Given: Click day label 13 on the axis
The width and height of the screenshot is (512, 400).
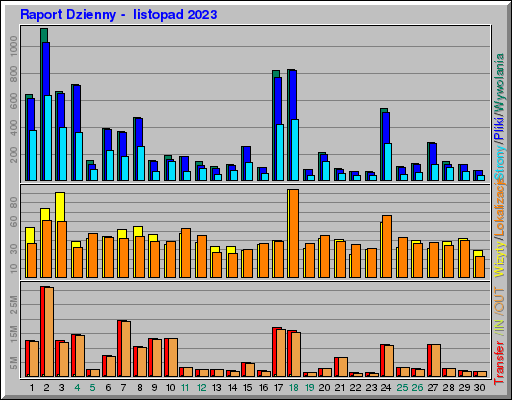Looking at the screenshot, I should coord(217,388).
